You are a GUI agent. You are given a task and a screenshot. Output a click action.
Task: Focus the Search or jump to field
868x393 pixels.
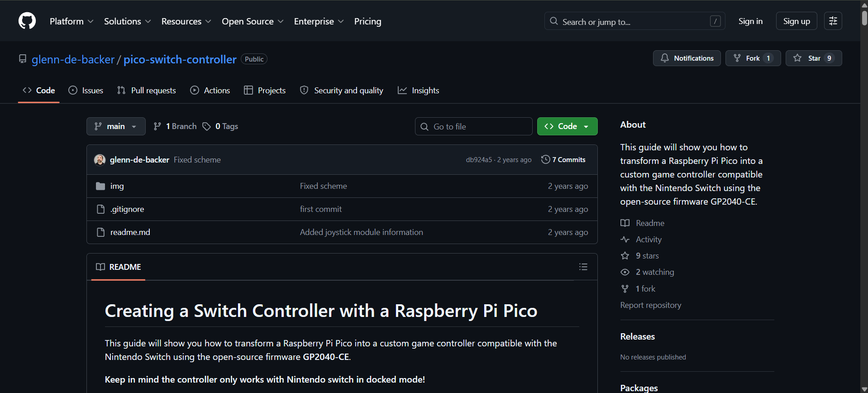click(634, 21)
